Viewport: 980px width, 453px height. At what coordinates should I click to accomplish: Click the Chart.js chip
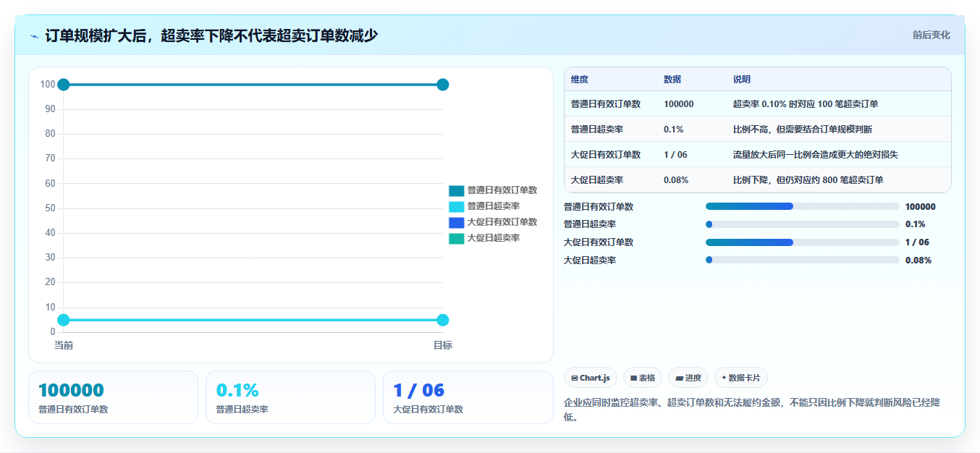(x=591, y=378)
